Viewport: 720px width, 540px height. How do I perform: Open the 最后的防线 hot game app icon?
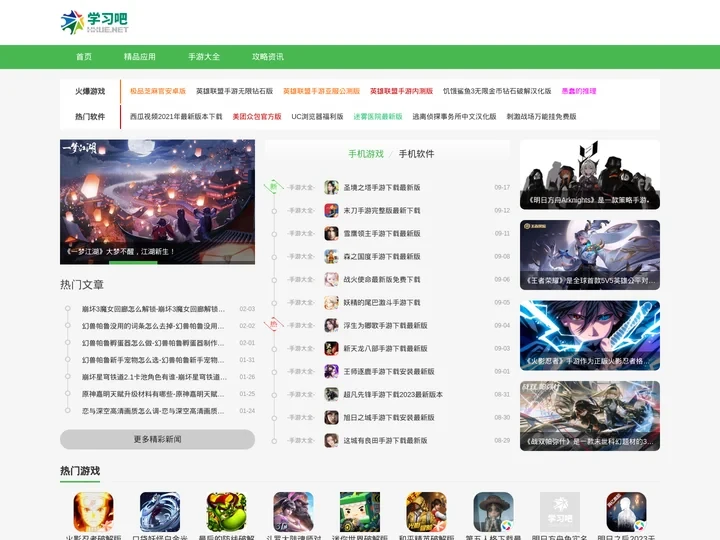(226, 512)
